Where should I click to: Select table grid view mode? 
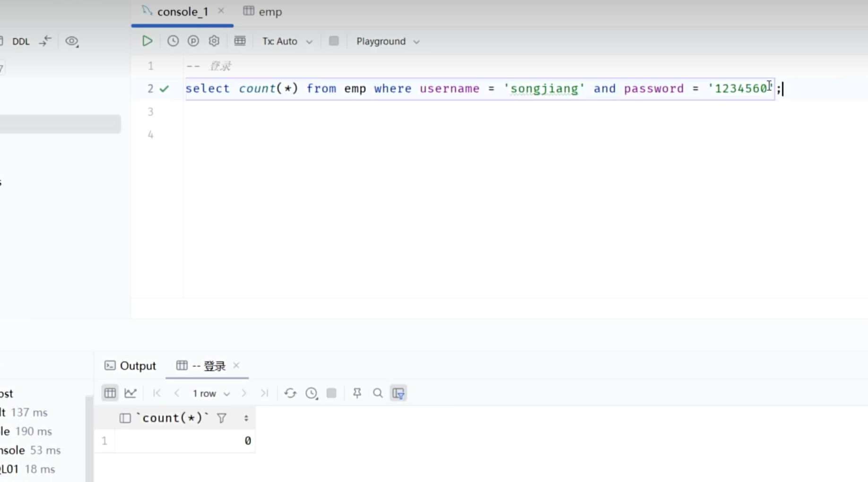pos(110,393)
